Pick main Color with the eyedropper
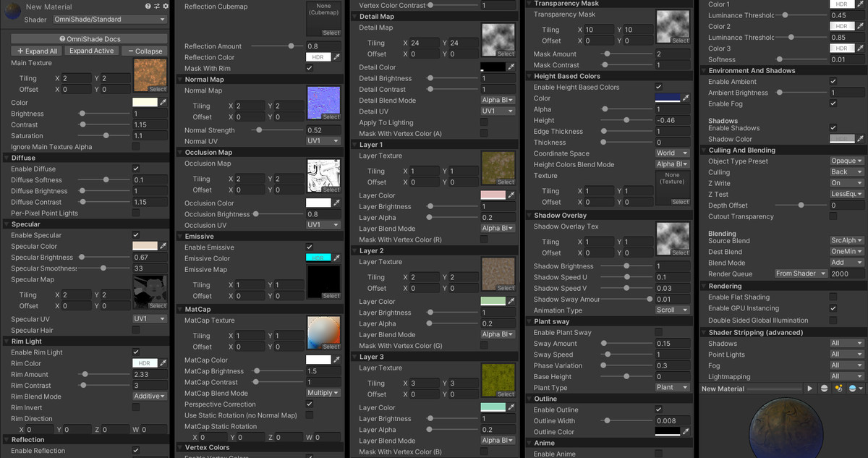Image resolution: width=868 pixels, height=458 pixels. click(163, 103)
